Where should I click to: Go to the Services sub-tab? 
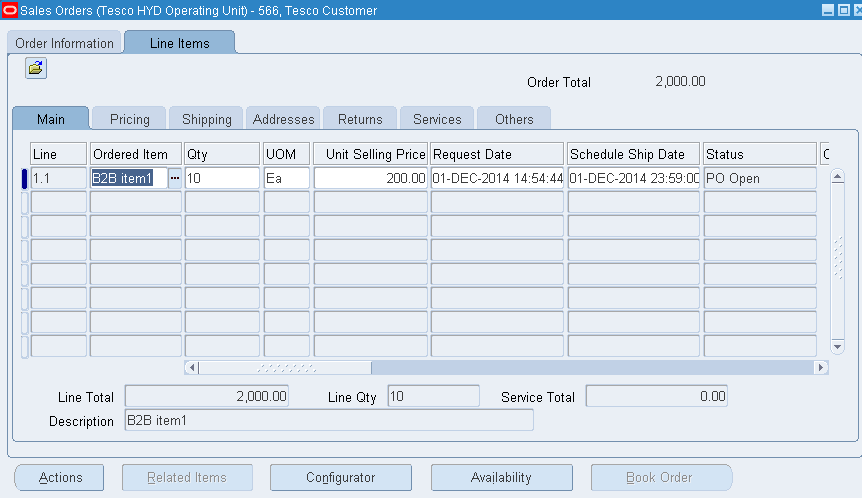(437, 119)
